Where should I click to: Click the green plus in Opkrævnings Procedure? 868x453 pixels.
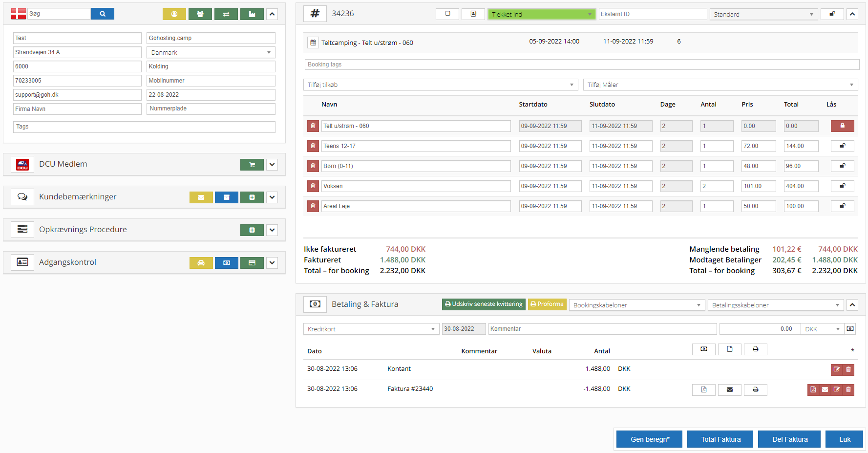252,230
